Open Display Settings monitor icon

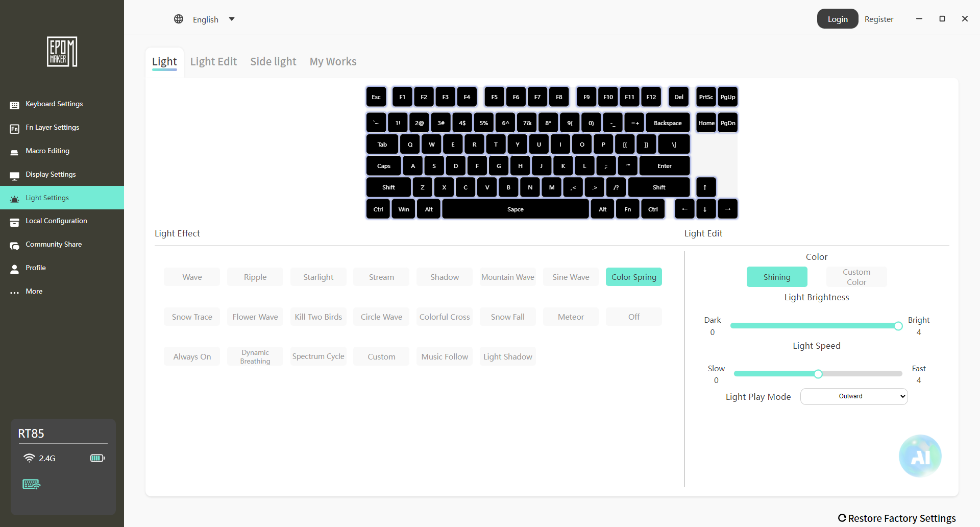14,175
